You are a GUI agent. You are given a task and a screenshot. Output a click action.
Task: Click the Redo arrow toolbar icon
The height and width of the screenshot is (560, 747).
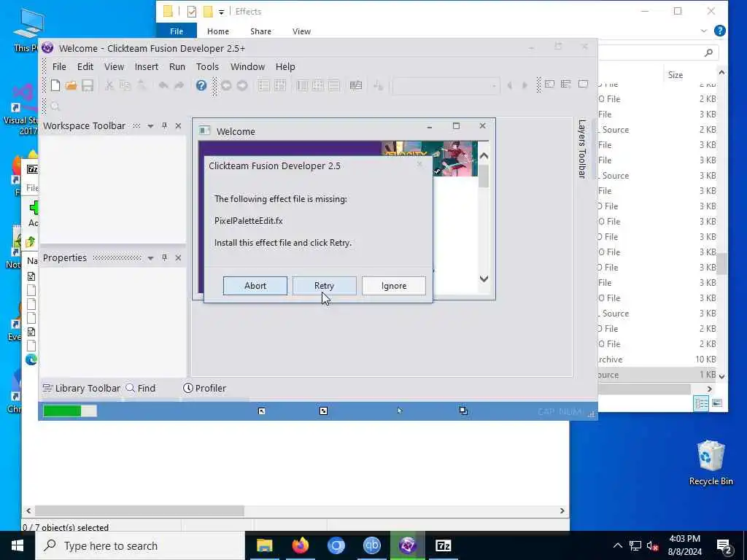click(179, 85)
